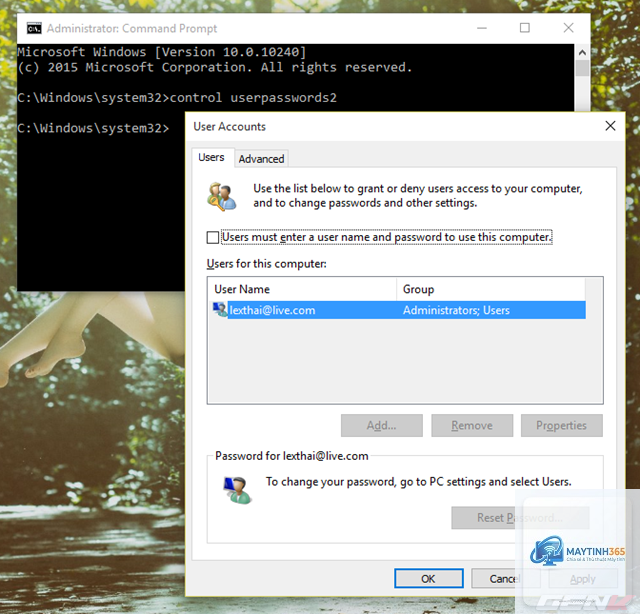Click the empty Command Prompt input line
640x614 pixels.
click(93, 128)
